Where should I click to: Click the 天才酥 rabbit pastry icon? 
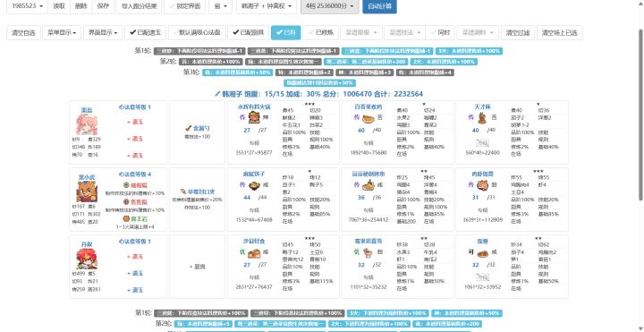tap(482, 118)
